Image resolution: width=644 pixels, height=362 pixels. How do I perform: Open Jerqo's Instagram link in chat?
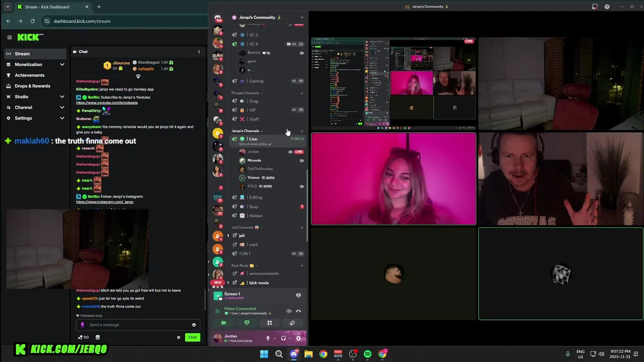click(105, 202)
